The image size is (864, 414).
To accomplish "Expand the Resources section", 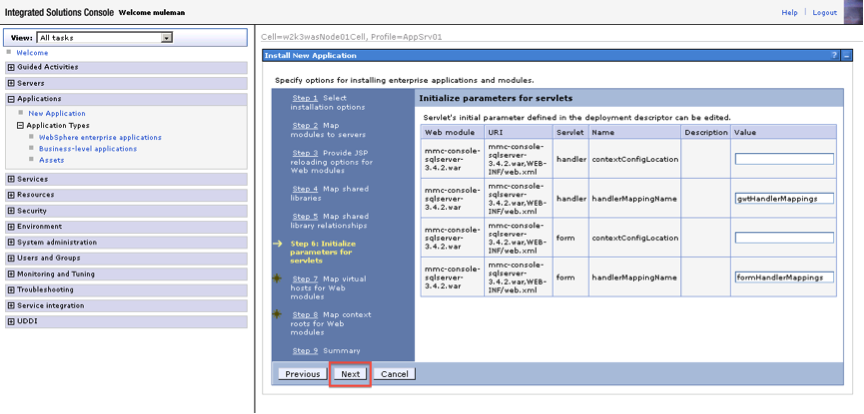I will [11, 195].
